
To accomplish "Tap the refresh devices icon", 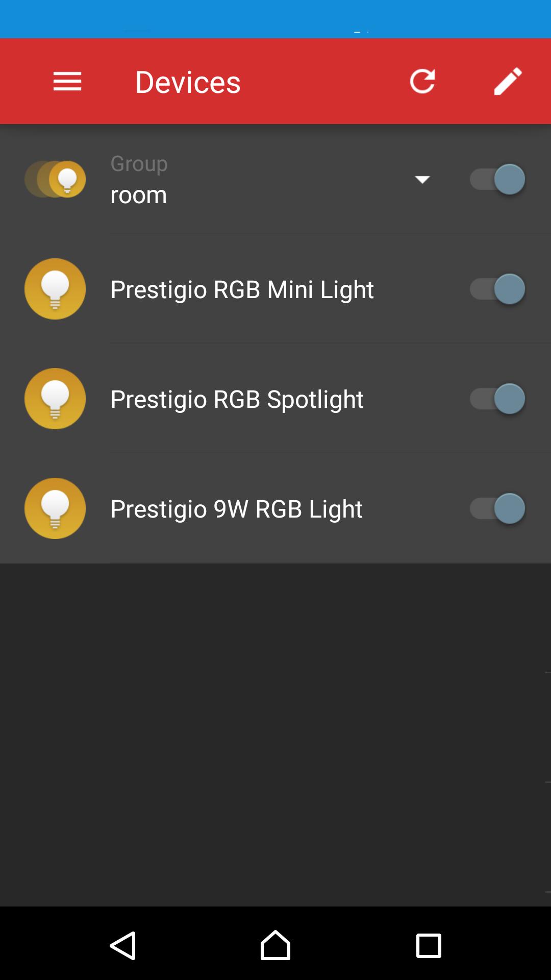I will (422, 82).
